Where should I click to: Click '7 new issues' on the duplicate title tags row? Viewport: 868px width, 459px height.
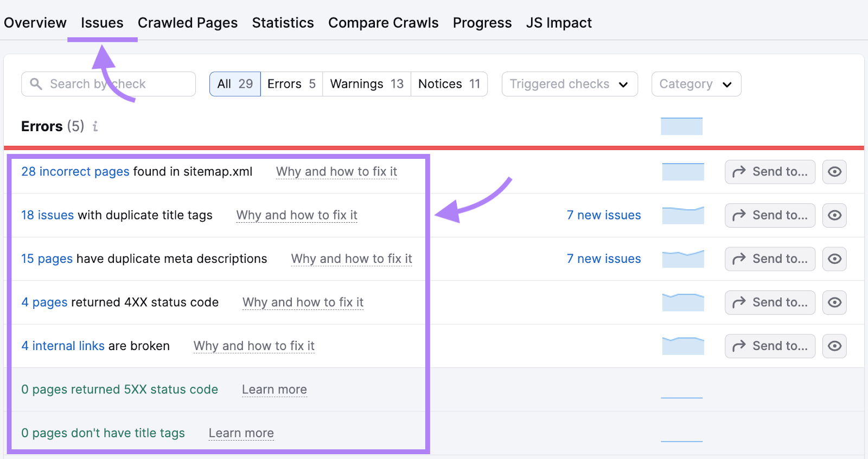(604, 215)
